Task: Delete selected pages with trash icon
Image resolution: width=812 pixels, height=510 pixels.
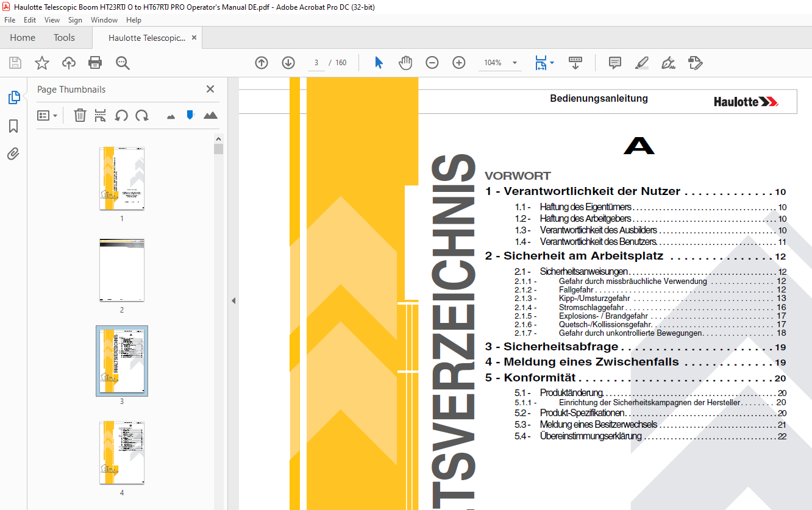Action: 80,115
